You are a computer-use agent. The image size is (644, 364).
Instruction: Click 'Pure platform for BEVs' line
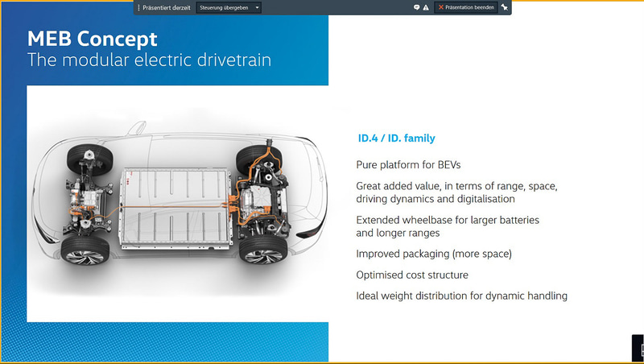408,165
